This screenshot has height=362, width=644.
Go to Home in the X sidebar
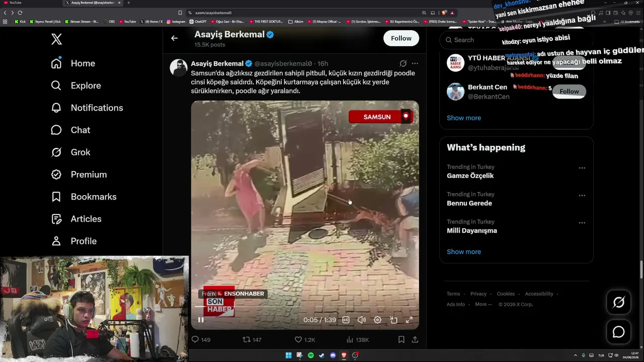point(73,63)
